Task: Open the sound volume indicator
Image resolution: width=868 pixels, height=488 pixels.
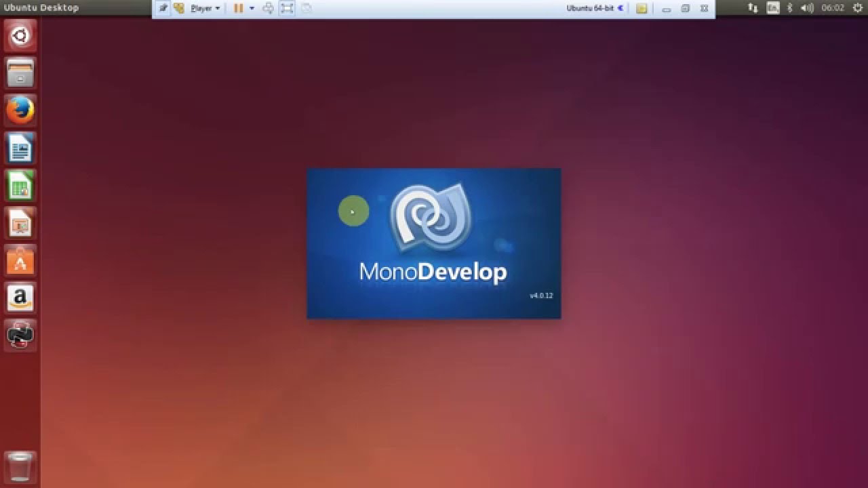Action: [807, 7]
